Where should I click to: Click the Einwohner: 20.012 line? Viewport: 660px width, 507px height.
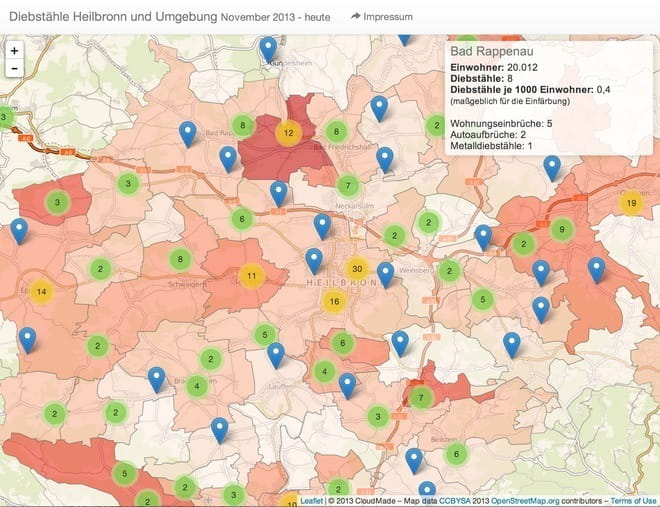[x=494, y=67]
